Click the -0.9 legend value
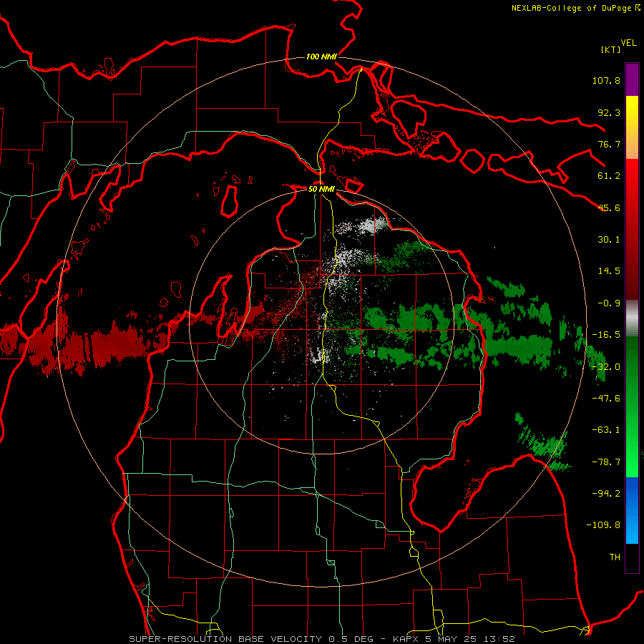Viewport: 644px width, 644px height. [x=609, y=303]
